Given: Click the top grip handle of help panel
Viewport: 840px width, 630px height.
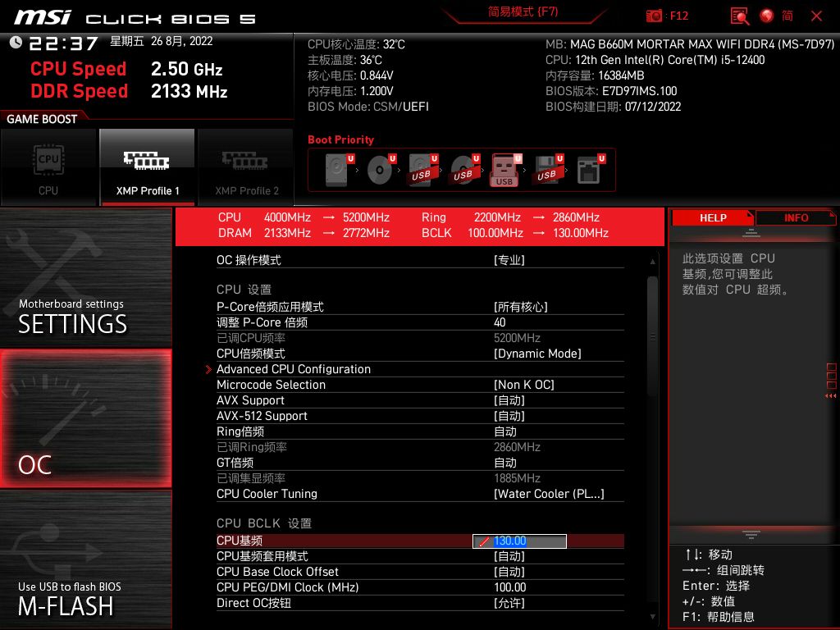Looking at the screenshot, I should (x=751, y=233).
